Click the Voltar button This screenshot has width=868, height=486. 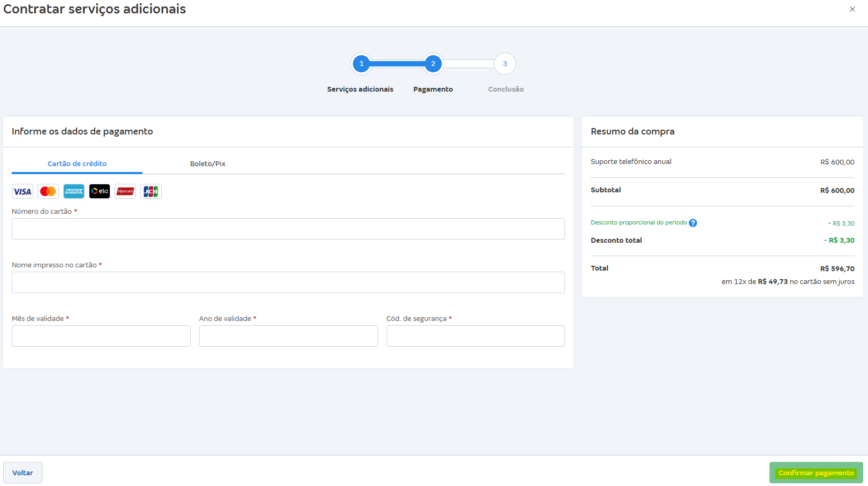pos(22,473)
